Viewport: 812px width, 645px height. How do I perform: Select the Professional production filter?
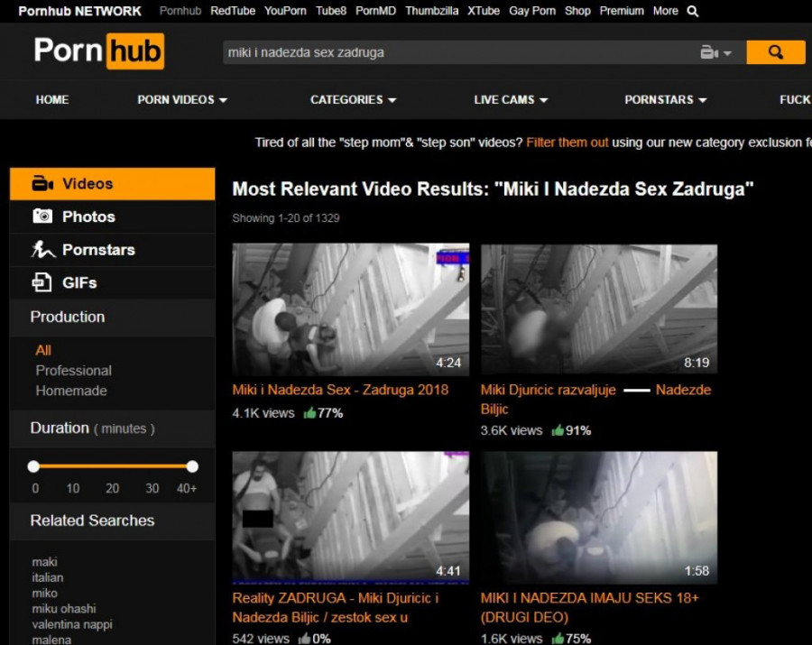pyautogui.click(x=73, y=371)
